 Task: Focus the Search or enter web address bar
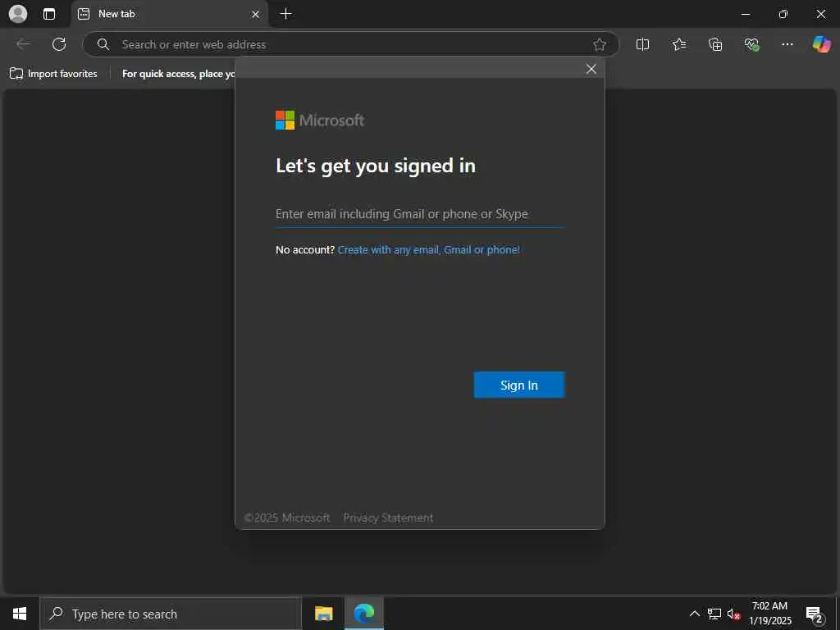(x=350, y=44)
